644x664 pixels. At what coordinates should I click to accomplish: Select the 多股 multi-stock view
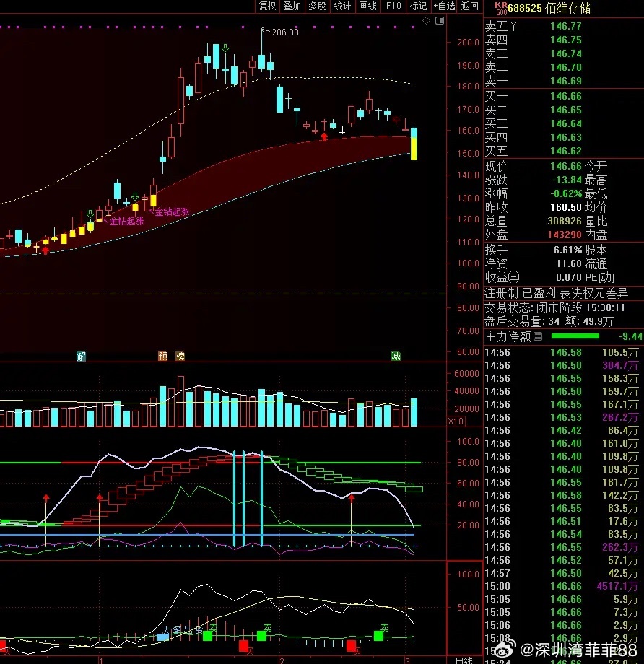tap(317, 6)
